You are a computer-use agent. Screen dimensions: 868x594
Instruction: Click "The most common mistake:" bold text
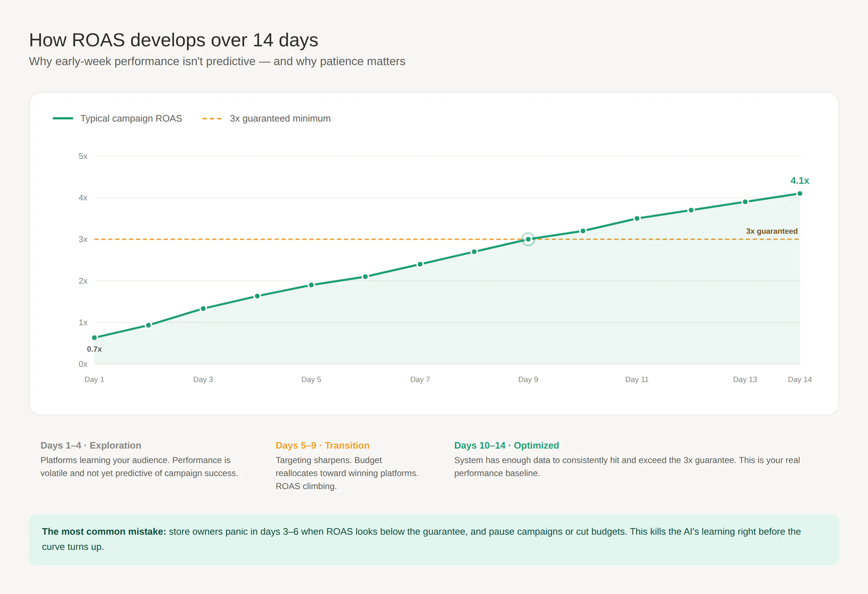tap(104, 532)
